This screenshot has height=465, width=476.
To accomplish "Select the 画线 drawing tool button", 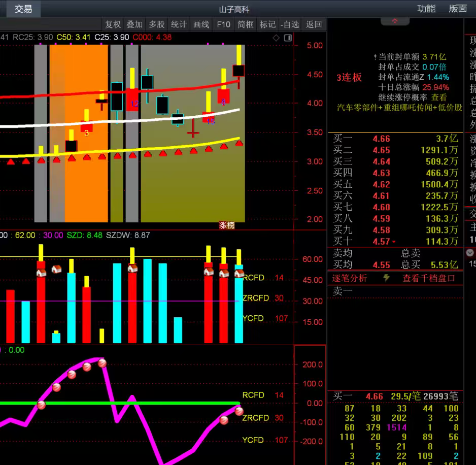I will pyautogui.click(x=201, y=24).
